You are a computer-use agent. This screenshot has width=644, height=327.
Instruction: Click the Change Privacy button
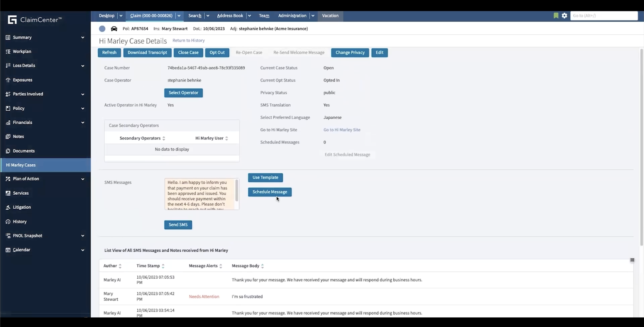350,53
